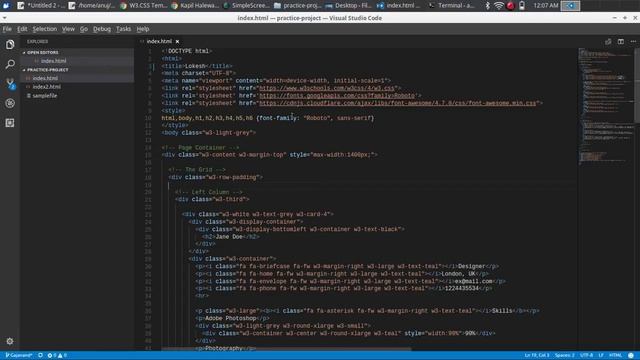Click the Bluetooth icon in the system tray
640x360 pixels.
487,5
